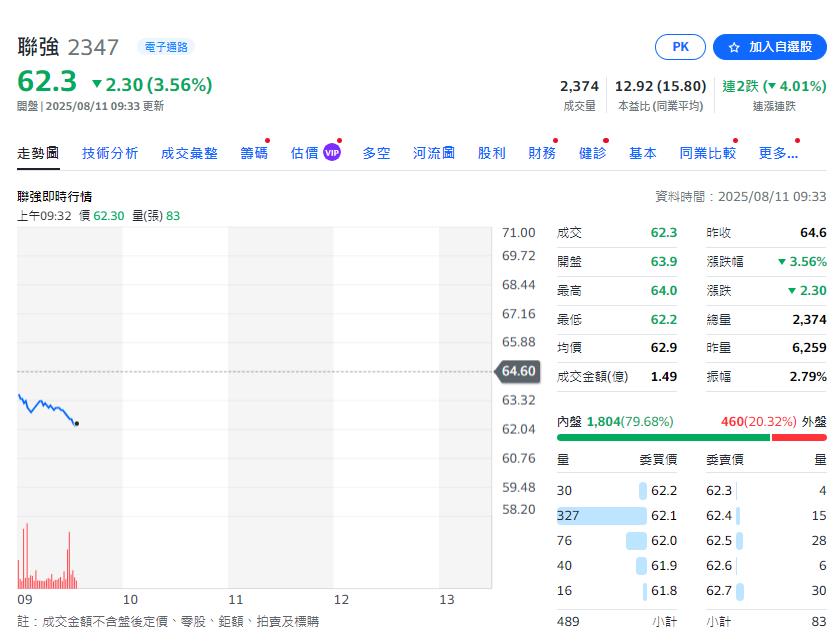Click the 327 volume bar at 62.1
837x643 pixels.
(x=602, y=515)
